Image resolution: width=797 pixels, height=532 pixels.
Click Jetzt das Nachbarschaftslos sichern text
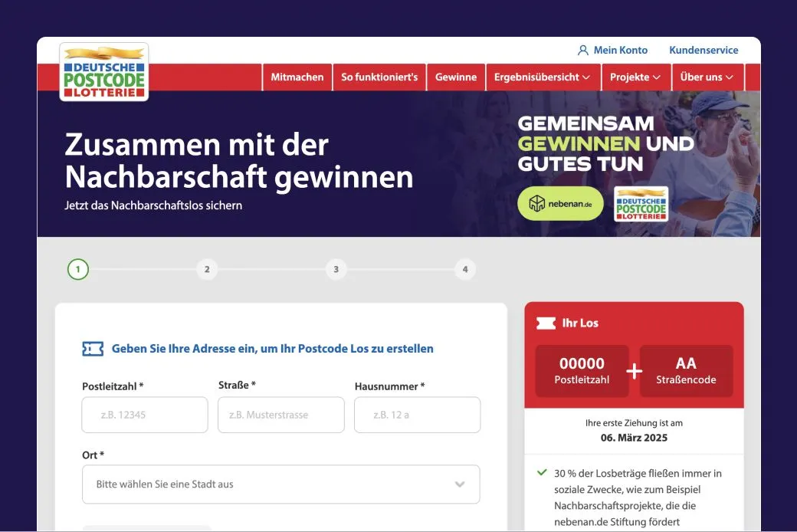pyautogui.click(x=153, y=205)
